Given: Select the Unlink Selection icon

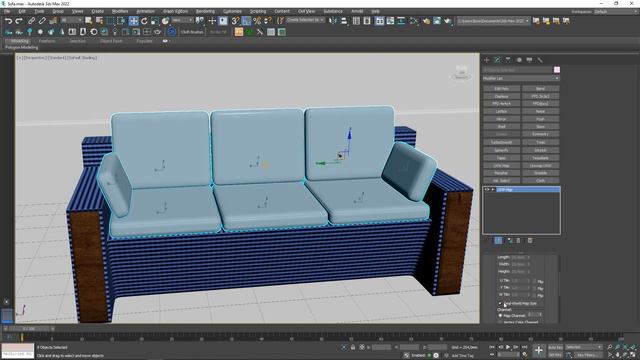Looking at the screenshot, I should [x=42, y=21].
